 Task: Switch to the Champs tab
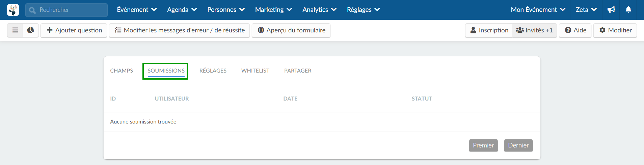(x=122, y=71)
